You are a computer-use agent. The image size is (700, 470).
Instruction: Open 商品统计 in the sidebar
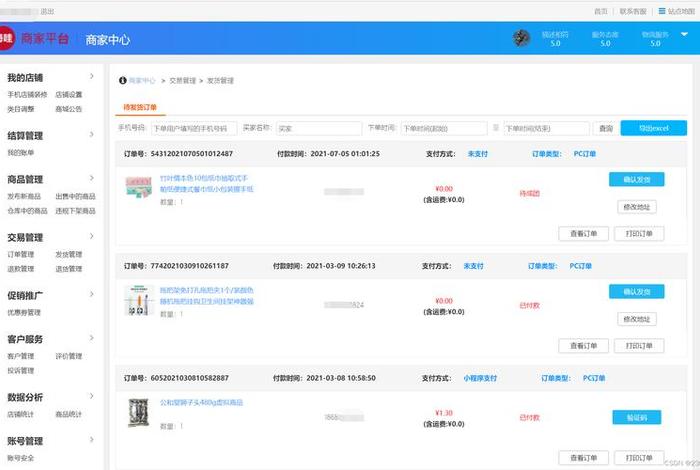point(69,414)
